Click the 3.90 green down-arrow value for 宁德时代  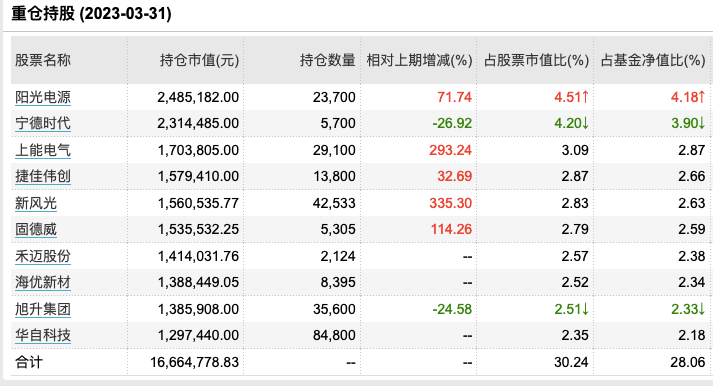pos(688,123)
